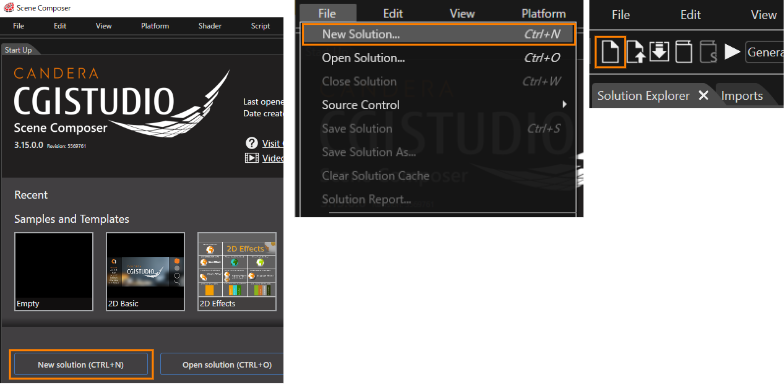Click the Scene Composer red app icon
The height and width of the screenshot is (384, 784).
coord(8,8)
